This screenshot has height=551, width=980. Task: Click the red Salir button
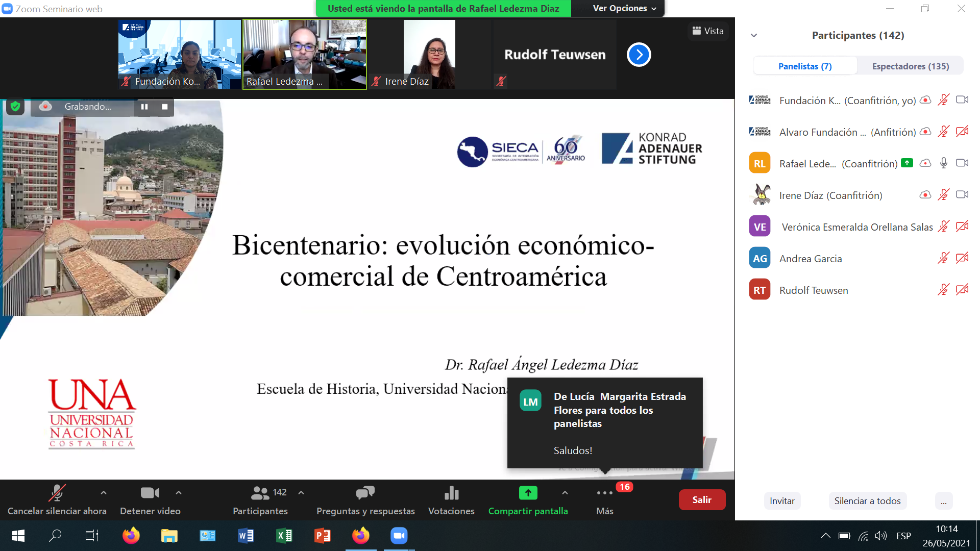click(x=701, y=500)
